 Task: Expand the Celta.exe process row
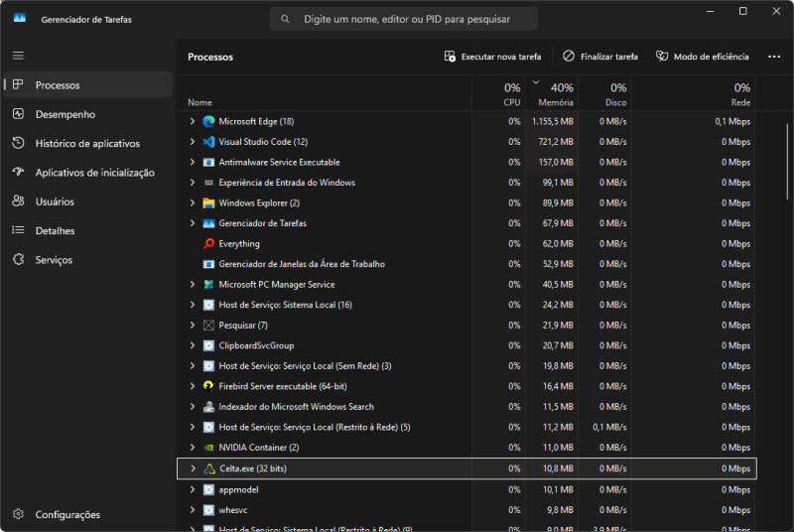[x=193, y=468]
